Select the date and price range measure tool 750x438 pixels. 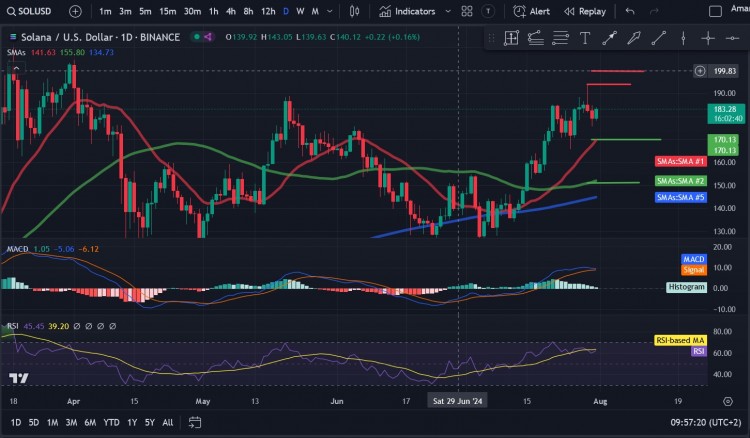pos(511,38)
